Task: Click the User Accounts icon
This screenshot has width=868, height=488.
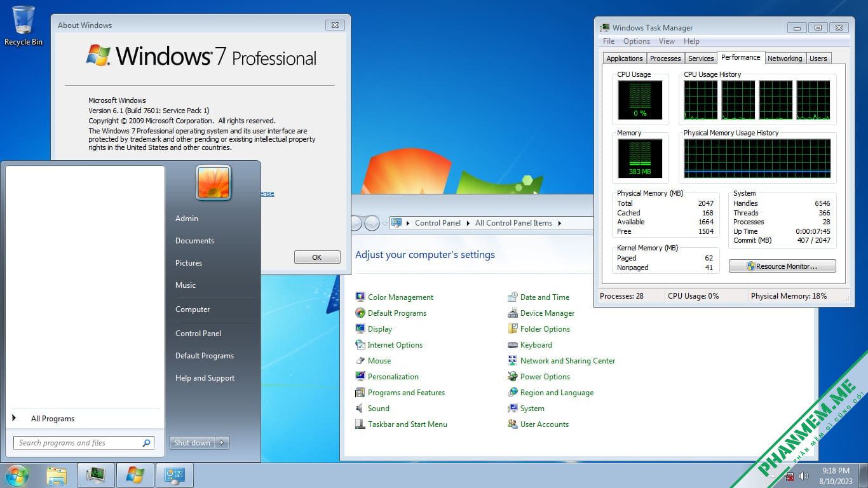Action: pos(513,424)
